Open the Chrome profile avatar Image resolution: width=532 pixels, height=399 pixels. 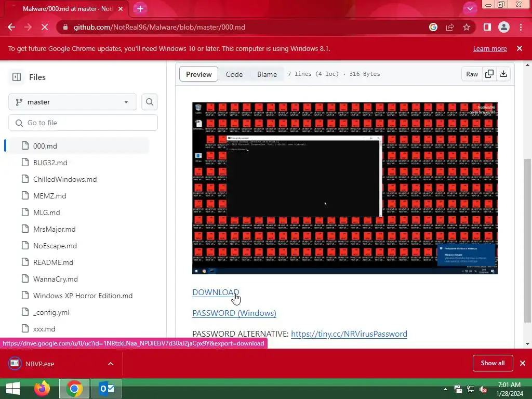(x=504, y=27)
